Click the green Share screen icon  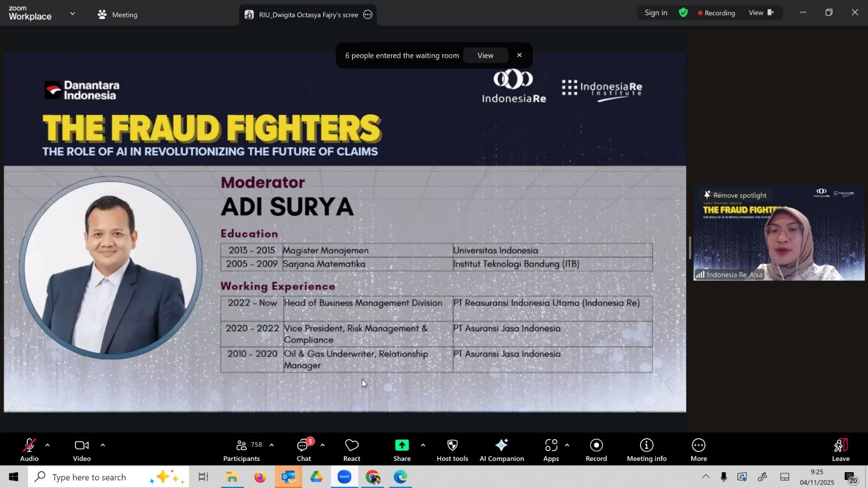click(x=401, y=445)
